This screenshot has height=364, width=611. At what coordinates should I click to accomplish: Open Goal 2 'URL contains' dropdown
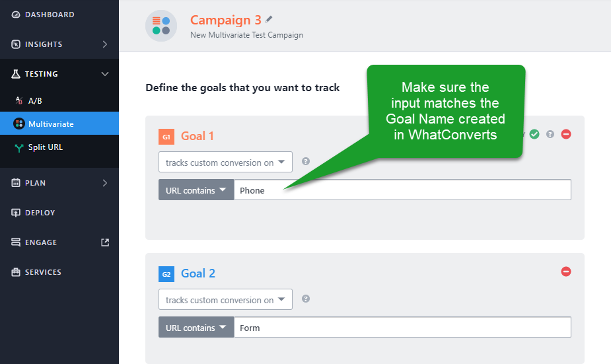pos(196,328)
